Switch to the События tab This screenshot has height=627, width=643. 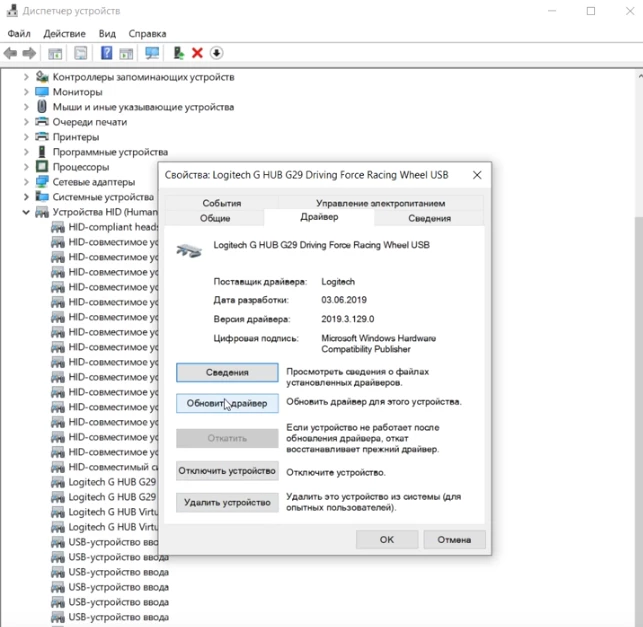221,203
